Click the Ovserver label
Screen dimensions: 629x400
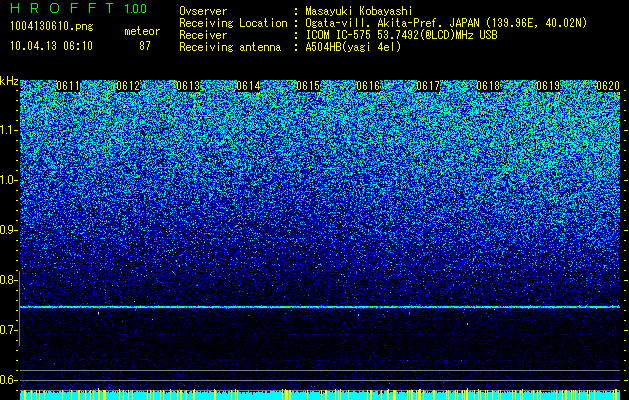(x=203, y=11)
